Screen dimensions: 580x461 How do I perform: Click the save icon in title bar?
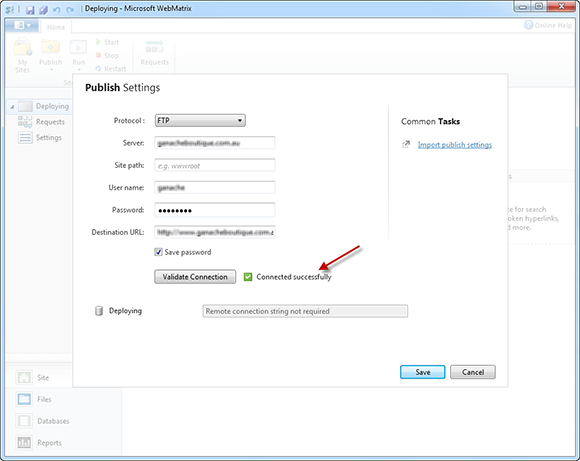30,10
